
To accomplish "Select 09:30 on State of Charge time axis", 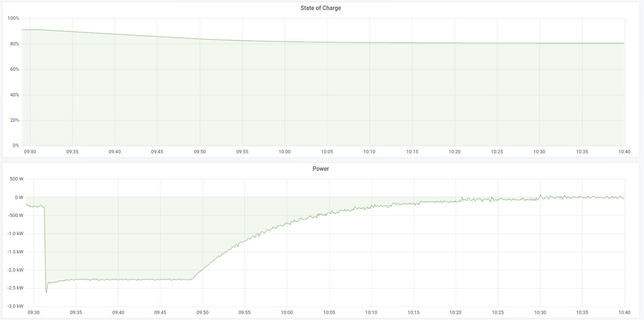I will [30, 152].
